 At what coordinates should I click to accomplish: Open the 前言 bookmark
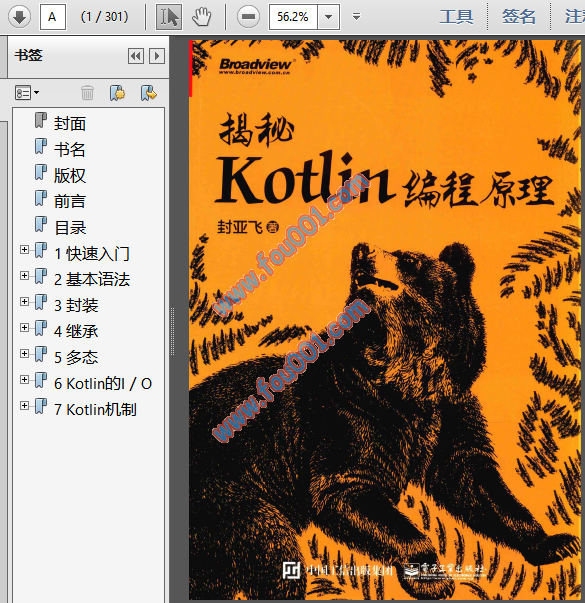[x=70, y=201]
